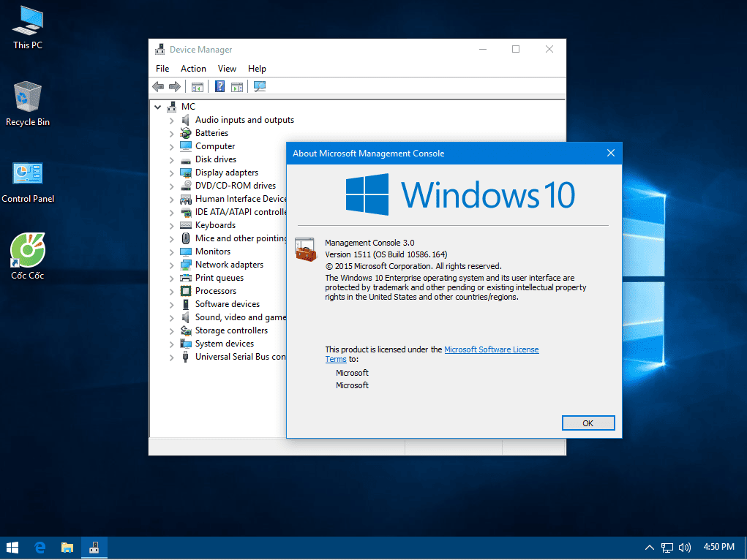747x560 pixels.
Task: Expand the System devices chevron
Action: pyautogui.click(x=171, y=344)
